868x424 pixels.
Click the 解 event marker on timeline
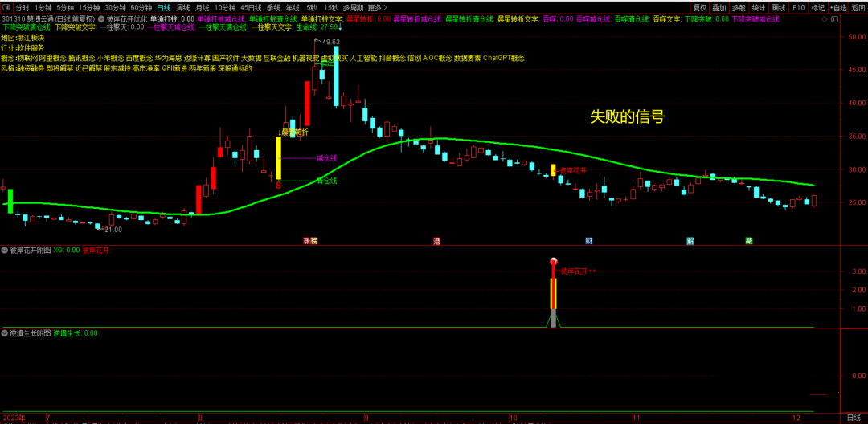tap(690, 241)
